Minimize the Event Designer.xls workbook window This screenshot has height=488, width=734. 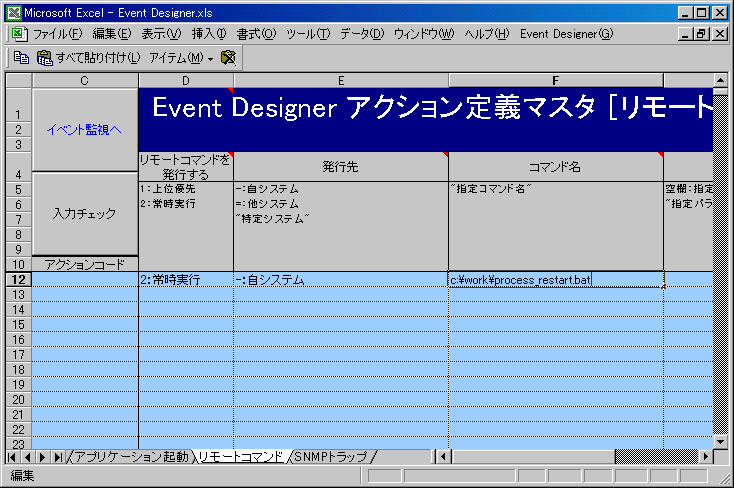[686, 34]
